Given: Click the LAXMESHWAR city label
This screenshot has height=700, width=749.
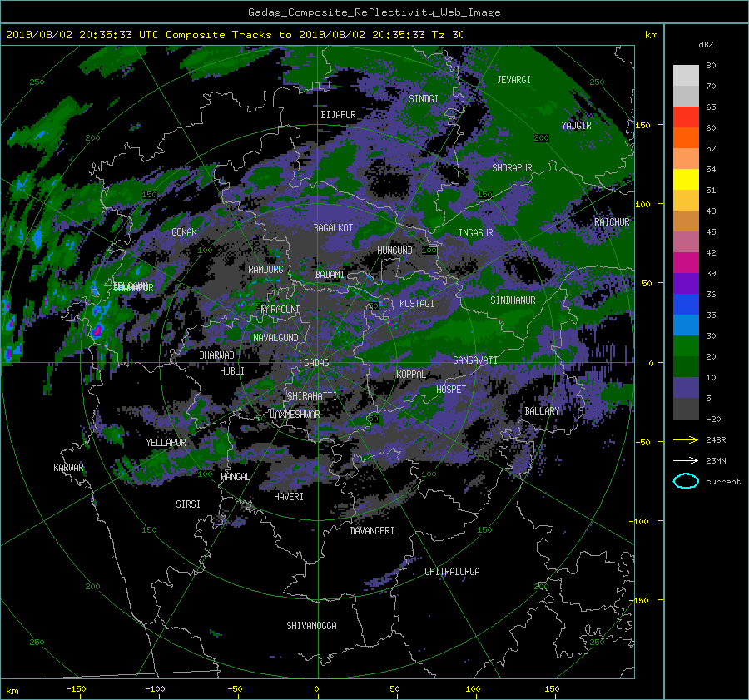Looking at the screenshot, I should point(295,415).
